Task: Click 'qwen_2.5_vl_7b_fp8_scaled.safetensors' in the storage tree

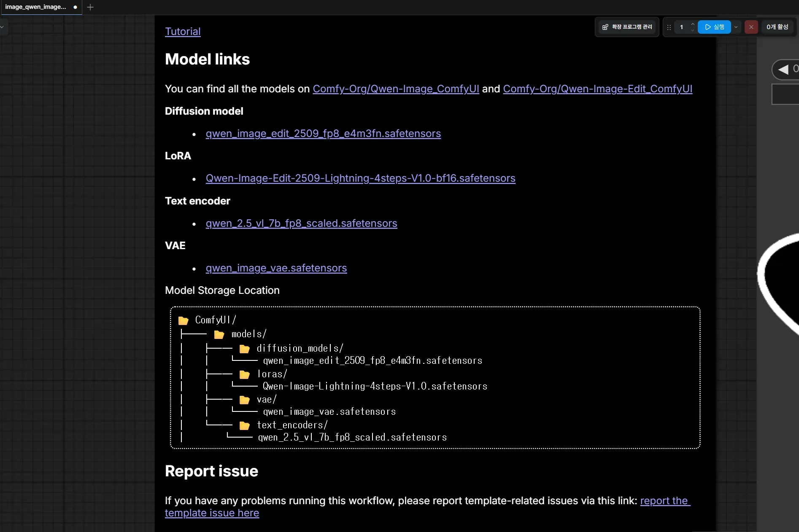Action: pyautogui.click(x=353, y=437)
